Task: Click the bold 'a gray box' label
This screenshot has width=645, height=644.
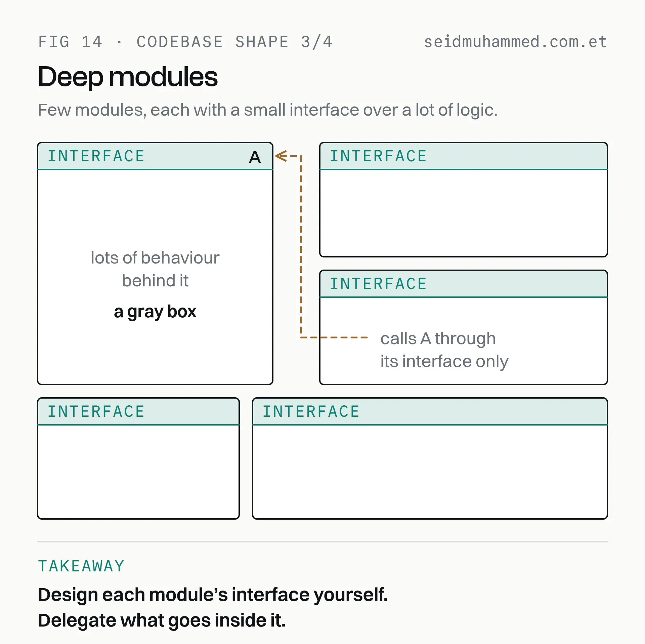Action: click(155, 312)
